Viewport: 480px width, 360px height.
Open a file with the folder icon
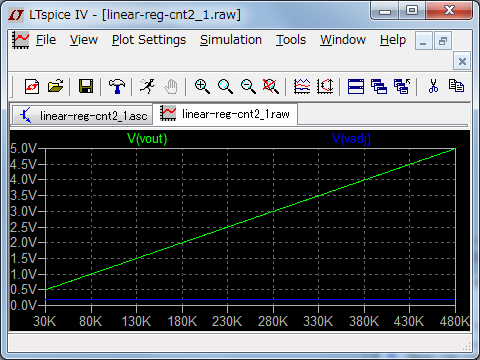(55, 87)
